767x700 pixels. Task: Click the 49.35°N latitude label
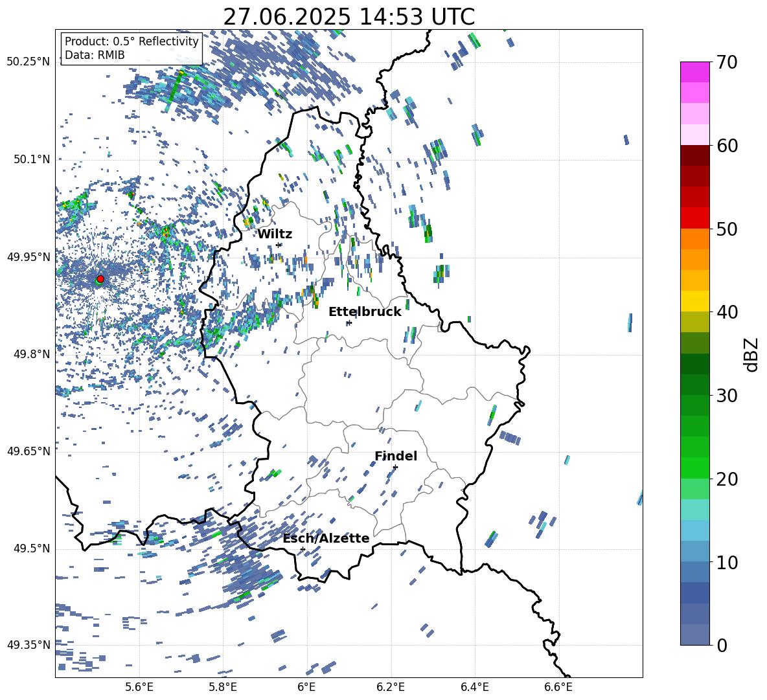point(29,645)
